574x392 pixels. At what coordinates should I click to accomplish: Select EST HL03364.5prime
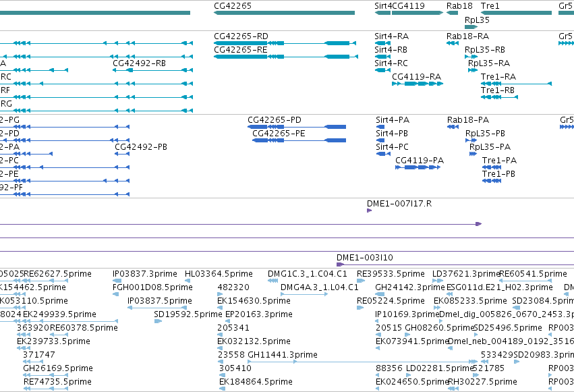[219, 274]
